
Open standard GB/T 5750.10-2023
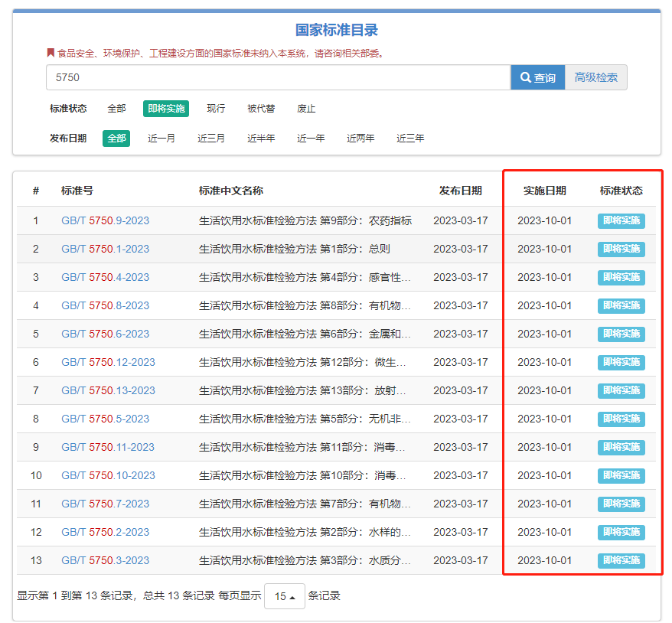(109, 475)
